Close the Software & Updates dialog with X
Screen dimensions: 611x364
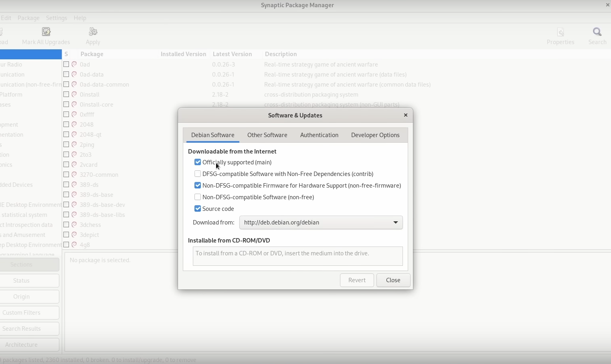point(406,115)
